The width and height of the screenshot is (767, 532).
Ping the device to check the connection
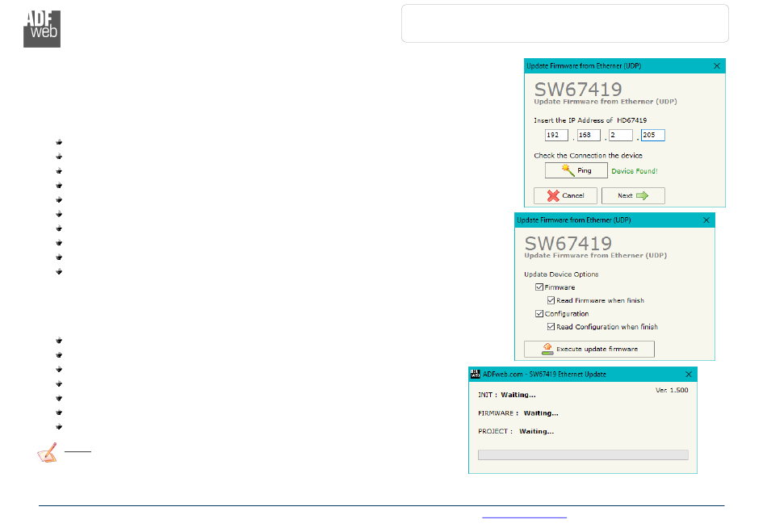(x=576, y=170)
